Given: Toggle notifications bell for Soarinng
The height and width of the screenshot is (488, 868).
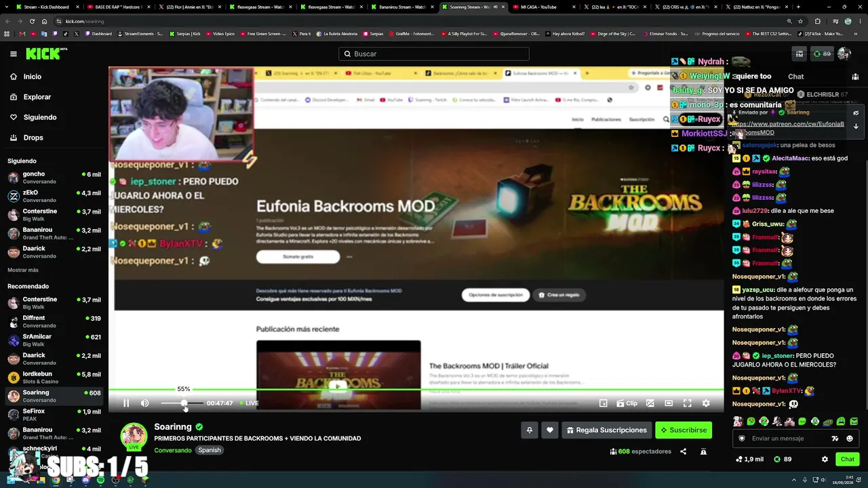Looking at the screenshot, I should [530, 430].
